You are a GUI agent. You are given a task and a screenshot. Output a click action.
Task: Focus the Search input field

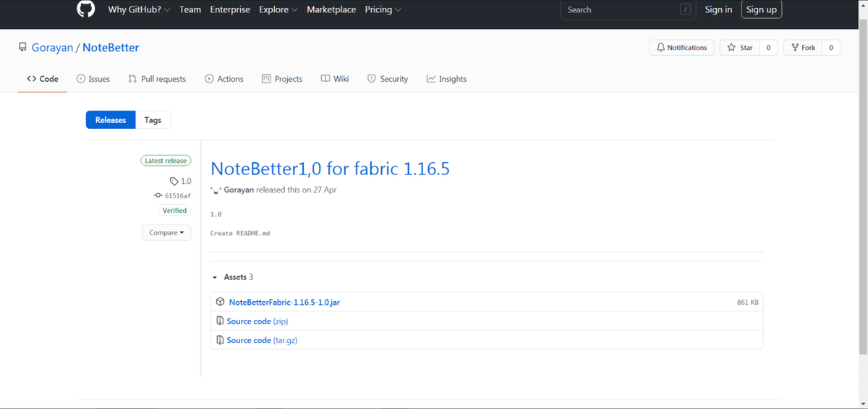click(x=629, y=9)
